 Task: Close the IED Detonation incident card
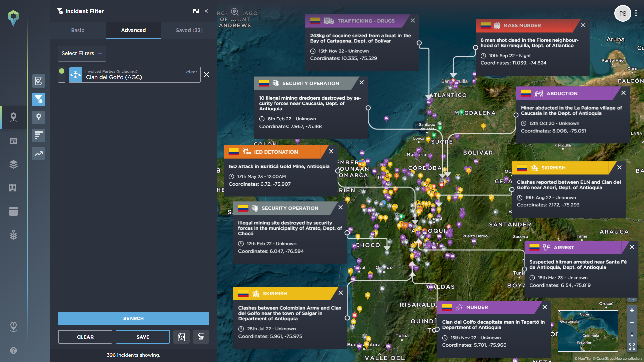tap(331, 152)
